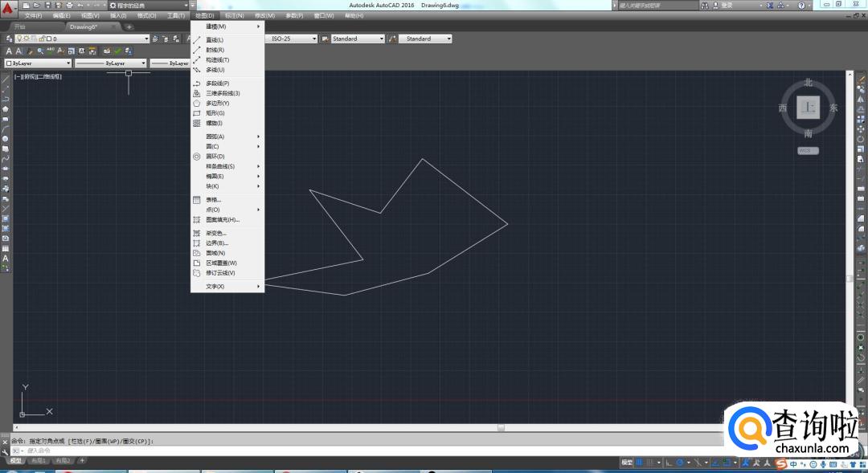
Task: Click the multiline text A tool in left toolbar
Action: pyautogui.click(x=6, y=259)
